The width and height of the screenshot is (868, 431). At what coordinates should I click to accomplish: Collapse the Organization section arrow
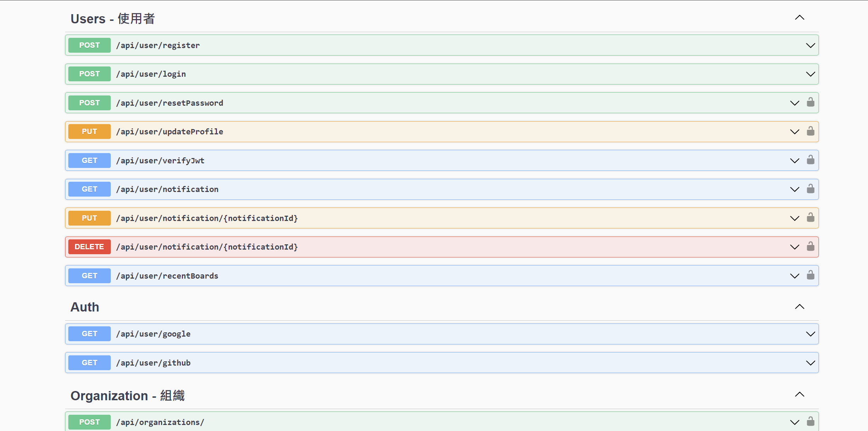coord(799,395)
